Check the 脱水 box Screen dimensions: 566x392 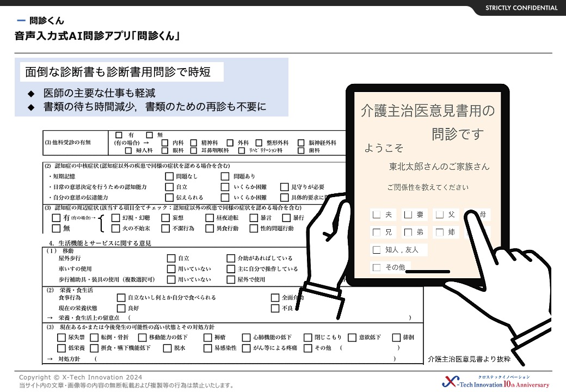(x=167, y=348)
